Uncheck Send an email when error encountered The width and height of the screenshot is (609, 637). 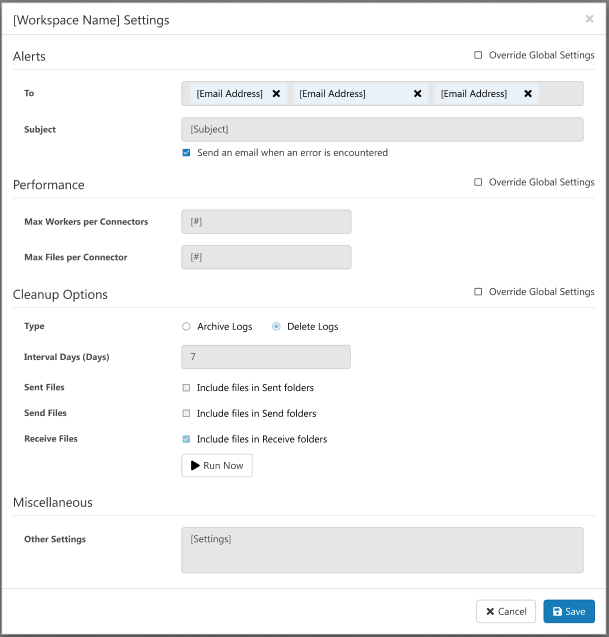pyautogui.click(x=186, y=153)
